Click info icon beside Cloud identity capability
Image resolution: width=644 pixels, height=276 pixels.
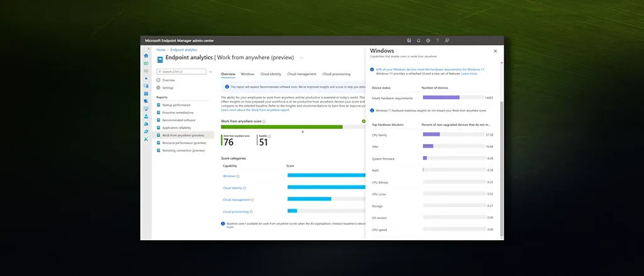(x=245, y=188)
